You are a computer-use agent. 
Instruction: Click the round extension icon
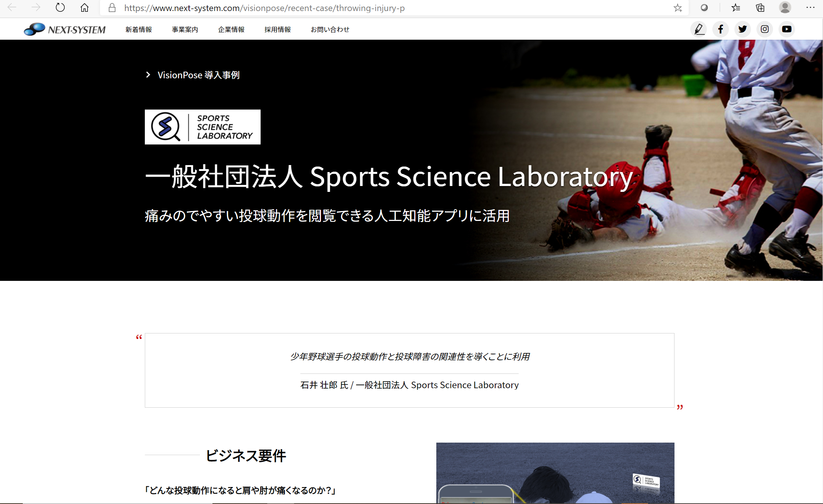point(704,8)
